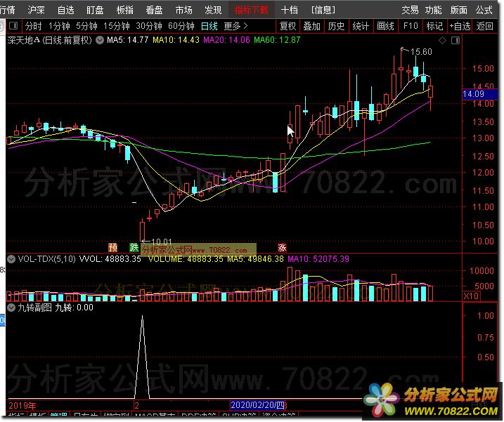Click the green 跌 marker icon

point(134,248)
